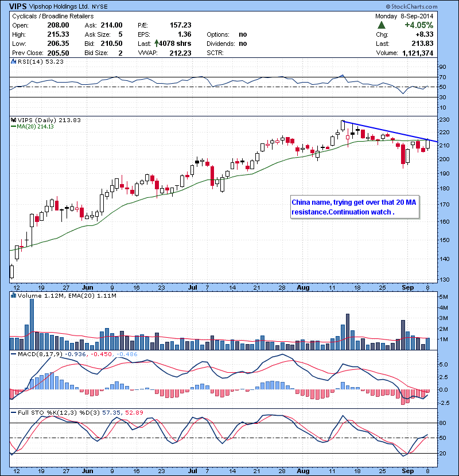Click the Low value 206.35
The image size is (459, 476).
[x=58, y=44]
